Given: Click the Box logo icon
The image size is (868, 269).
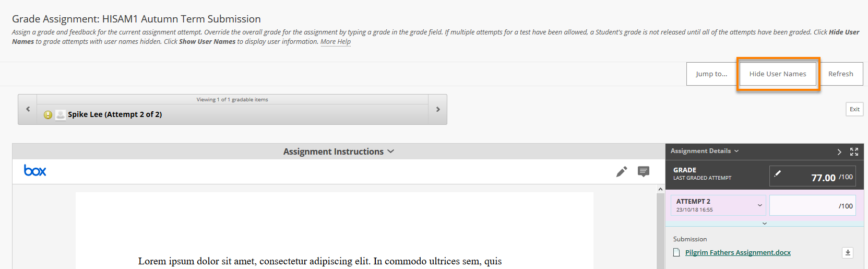Looking at the screenshot, I should coord(35,170).
